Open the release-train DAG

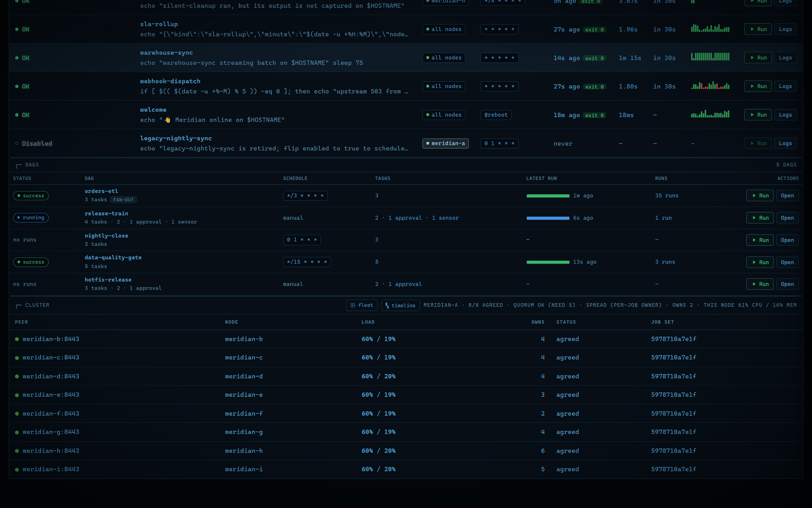tap(787, 218)
